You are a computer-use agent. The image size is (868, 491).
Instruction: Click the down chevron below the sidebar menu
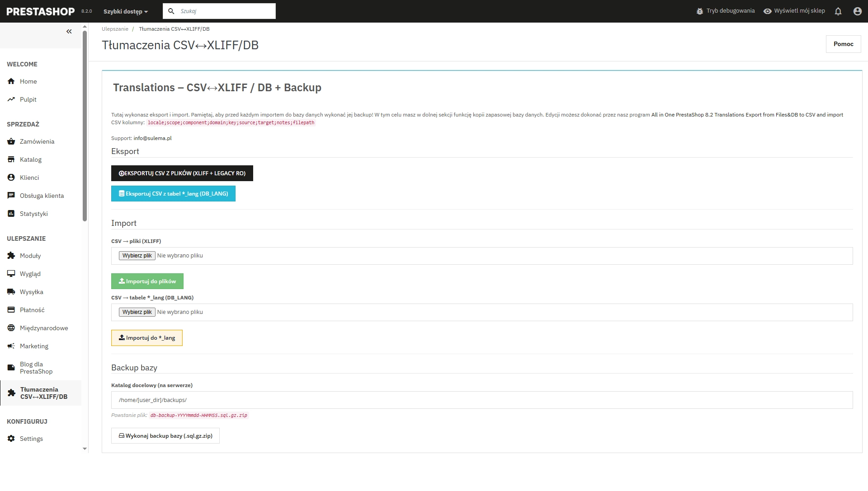coord(85,449)
